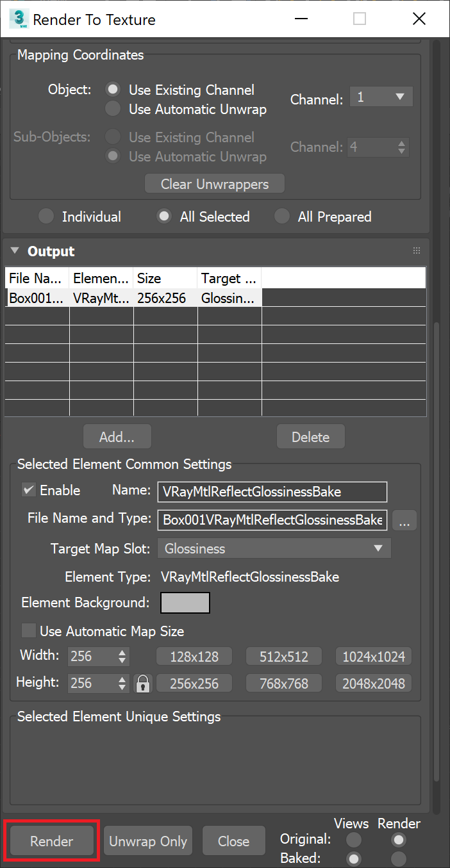Choose the All Selected radio option
The image size is (450, 868).
[x=165, y=217]
